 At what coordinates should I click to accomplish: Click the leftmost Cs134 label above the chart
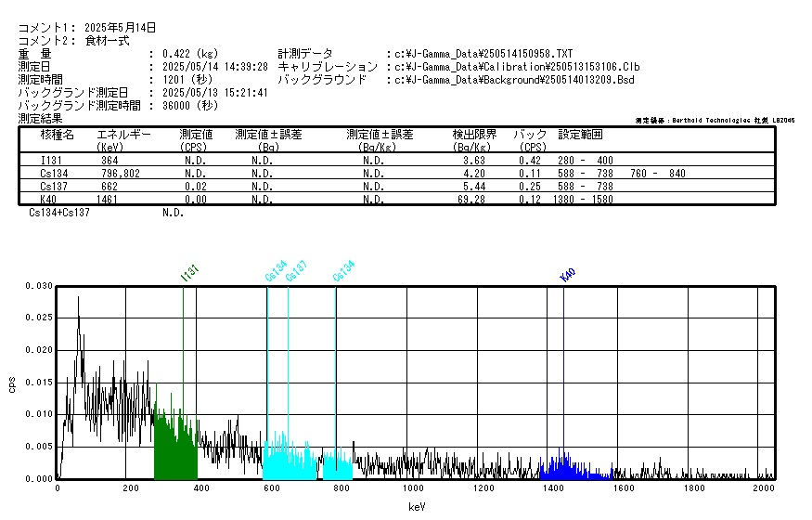click(276, 271)
